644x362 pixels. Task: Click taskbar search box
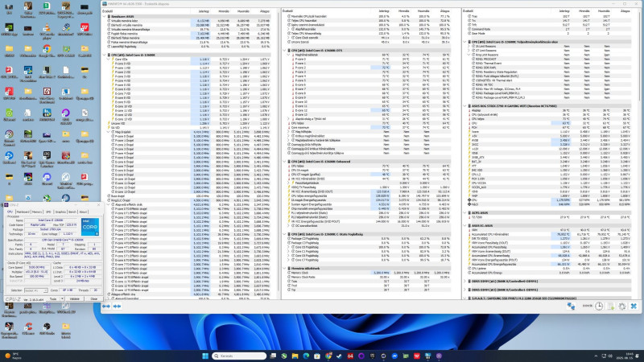point(239,356)
